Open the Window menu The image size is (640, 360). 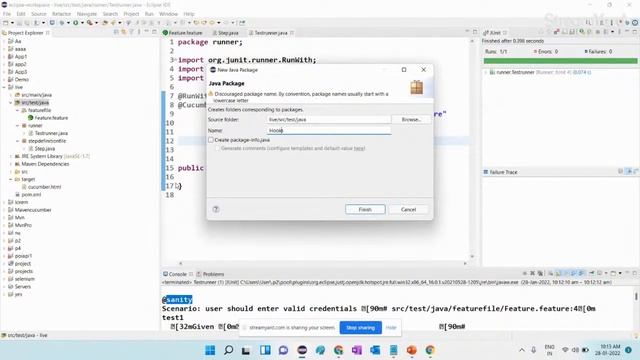(x=168, y=14)
